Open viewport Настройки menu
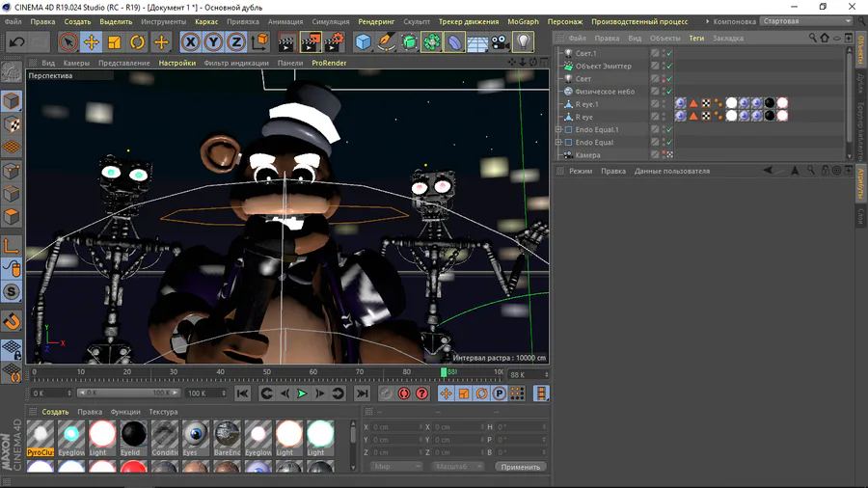Screen dimensions: 868x488 coord(177,63)
